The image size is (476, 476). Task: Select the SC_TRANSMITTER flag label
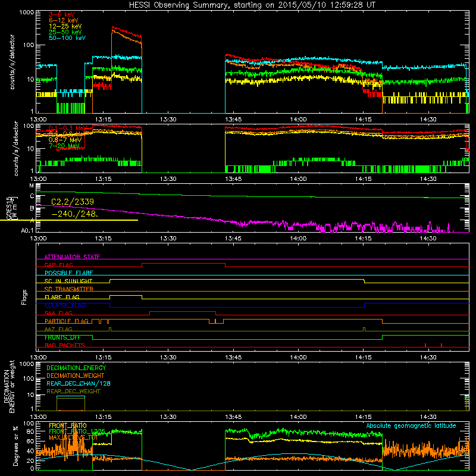(x=68, y=289)
